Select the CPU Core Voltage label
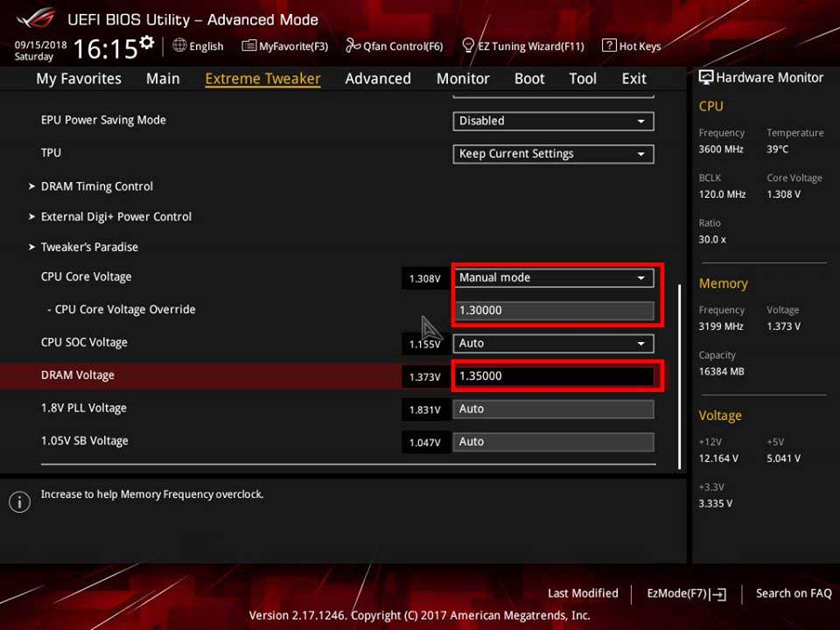The height and width of the screenshot is (630, 840). 87,277
